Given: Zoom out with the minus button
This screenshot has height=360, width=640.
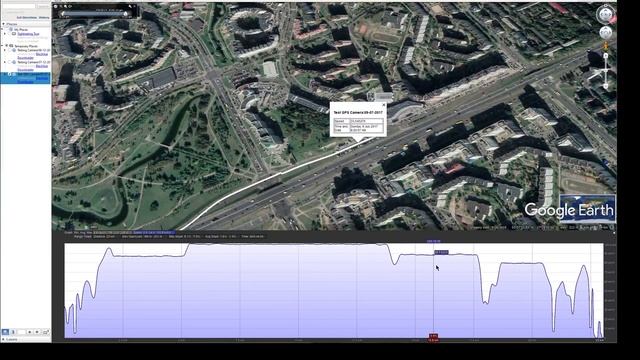Looking at the screenshot, I should (x=606, y=85).
